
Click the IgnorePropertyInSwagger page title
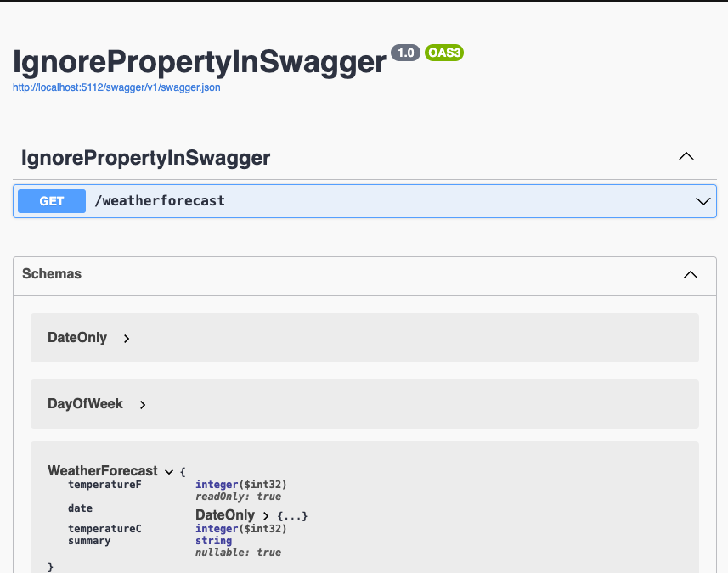click(199, 61)
